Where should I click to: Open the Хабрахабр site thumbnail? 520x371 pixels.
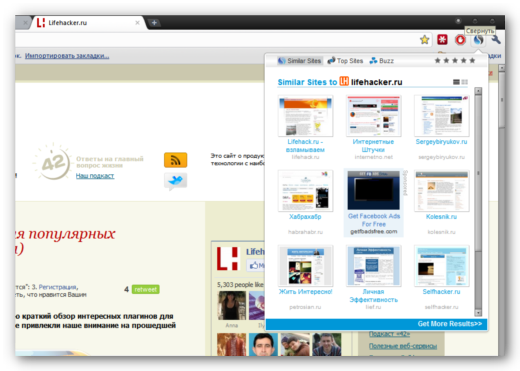[305, 191]
